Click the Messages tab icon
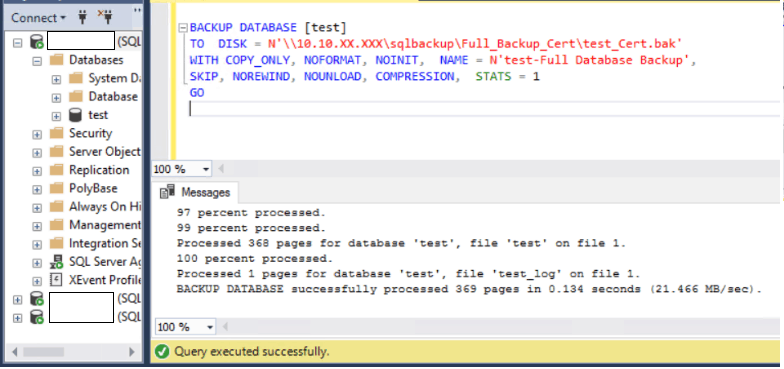This screenshot has width=784, height=369. click(x=168, y=192)
